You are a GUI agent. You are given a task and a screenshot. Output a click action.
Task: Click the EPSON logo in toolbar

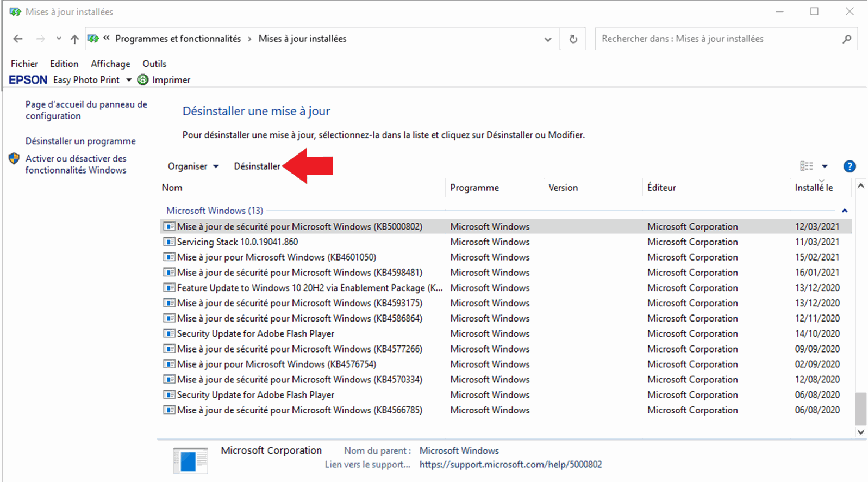point(28,80)
